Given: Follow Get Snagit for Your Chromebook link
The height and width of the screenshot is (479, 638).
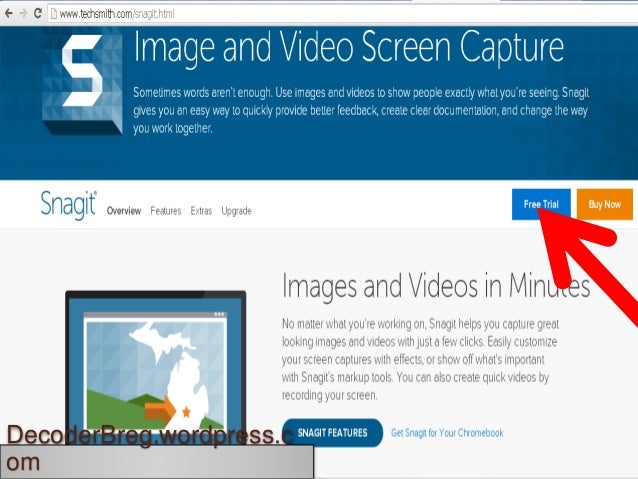Looking at the screenshot, I should click(447, 433).
